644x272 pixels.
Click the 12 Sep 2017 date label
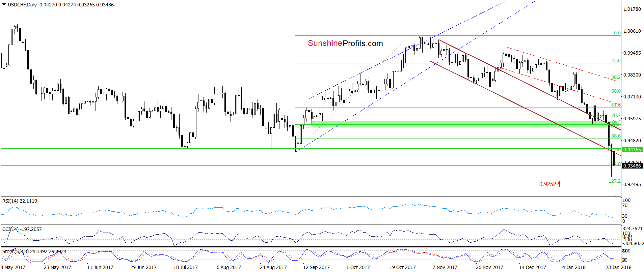(x=316, y=267)
